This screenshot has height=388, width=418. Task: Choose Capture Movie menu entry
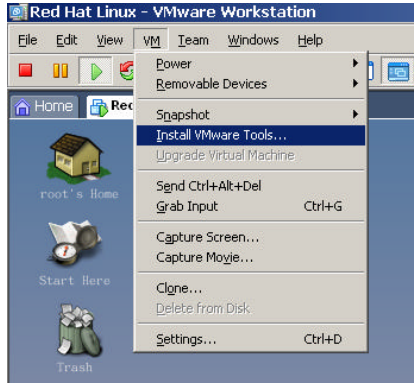point(251,257)
